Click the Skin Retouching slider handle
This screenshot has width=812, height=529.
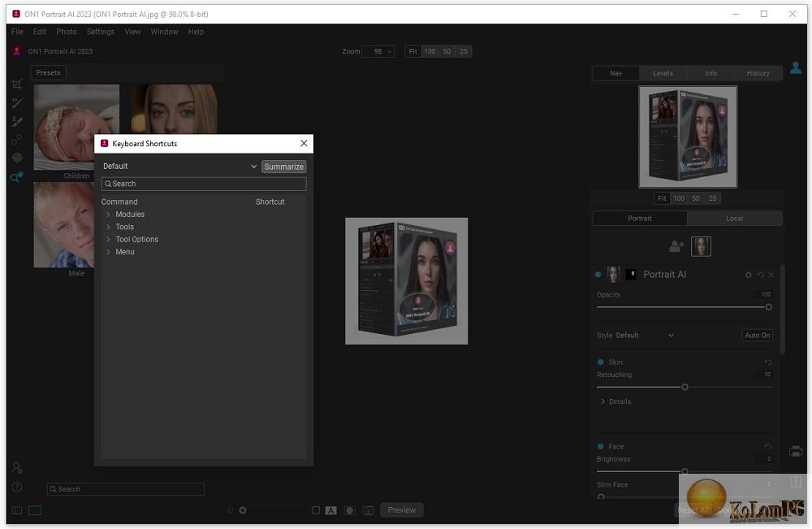pos(685,387)
